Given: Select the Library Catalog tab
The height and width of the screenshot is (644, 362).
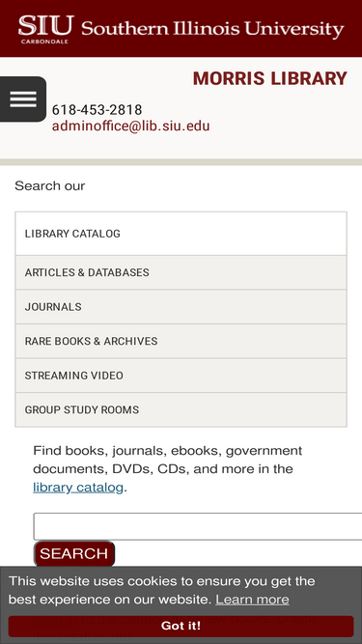Looking at the screenshot, I should pos(181,234).
